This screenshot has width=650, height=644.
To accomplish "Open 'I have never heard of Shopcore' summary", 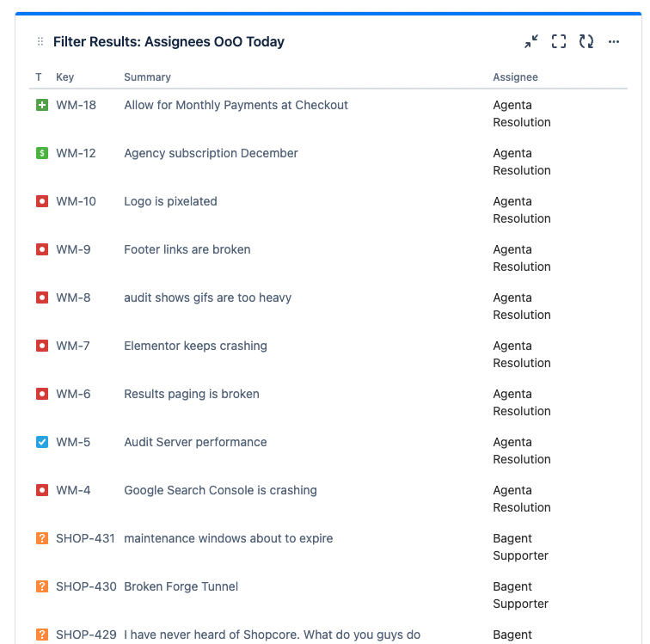I will [272, 634].
